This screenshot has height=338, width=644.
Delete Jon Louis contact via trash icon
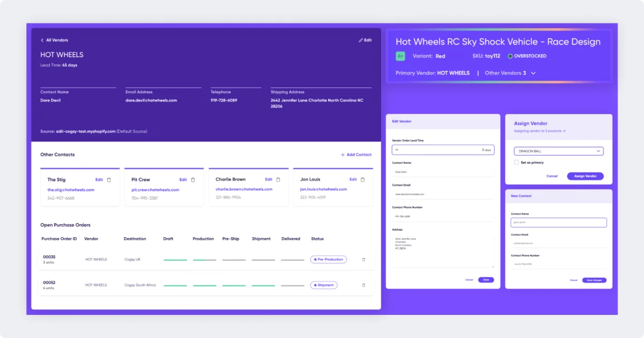point(362,180)
